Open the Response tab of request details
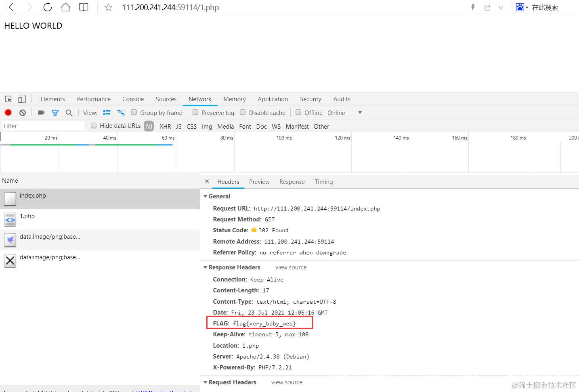The height and width of the screenshot is (392, 579). pyautogui.click(x=292, y=182)
